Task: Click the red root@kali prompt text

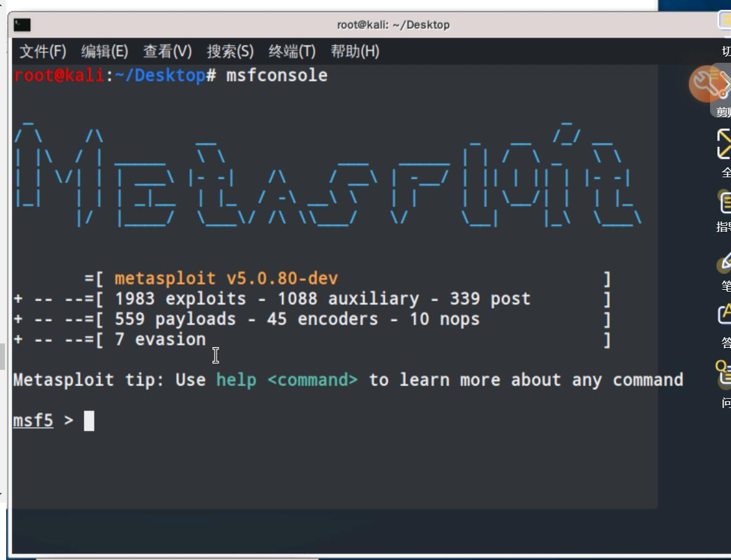Action: coord(59,76)
